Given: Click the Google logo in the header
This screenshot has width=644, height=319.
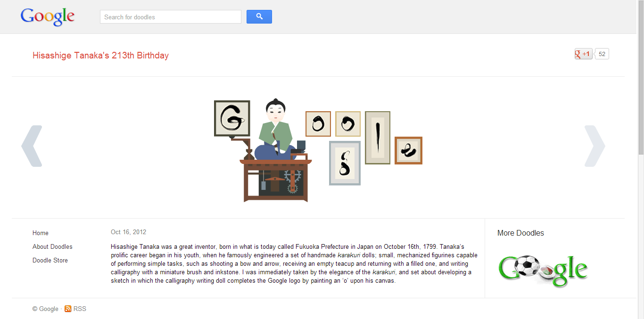Looking at the screenshot, I should [48, 17].
